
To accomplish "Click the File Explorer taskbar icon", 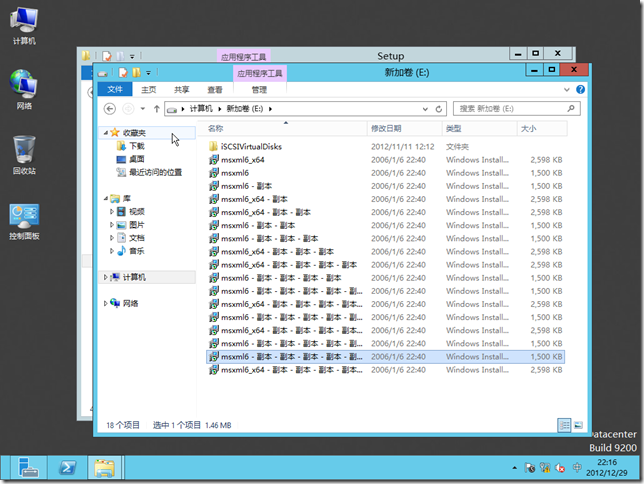I will [104, 468].
